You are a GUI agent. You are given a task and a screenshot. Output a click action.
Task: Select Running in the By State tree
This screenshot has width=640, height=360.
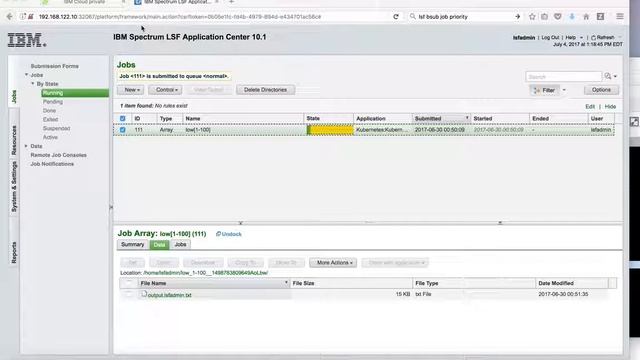75,93
